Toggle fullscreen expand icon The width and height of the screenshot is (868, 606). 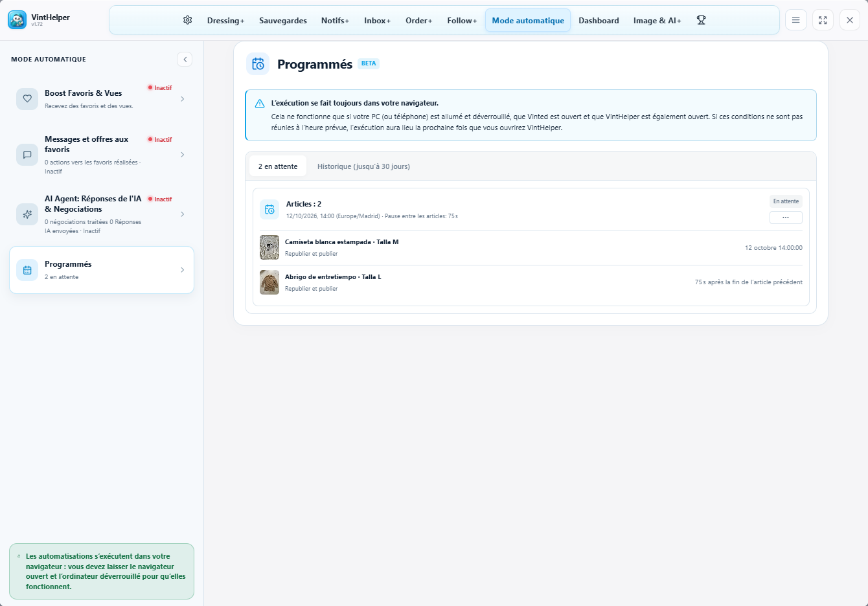[x=823, y=20]
